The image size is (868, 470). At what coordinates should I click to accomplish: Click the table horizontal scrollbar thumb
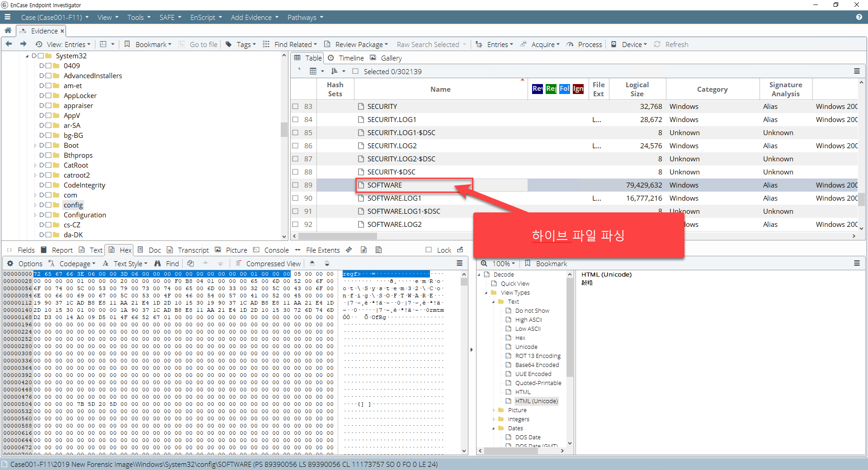pyautogui.click(x=337, y=236)
